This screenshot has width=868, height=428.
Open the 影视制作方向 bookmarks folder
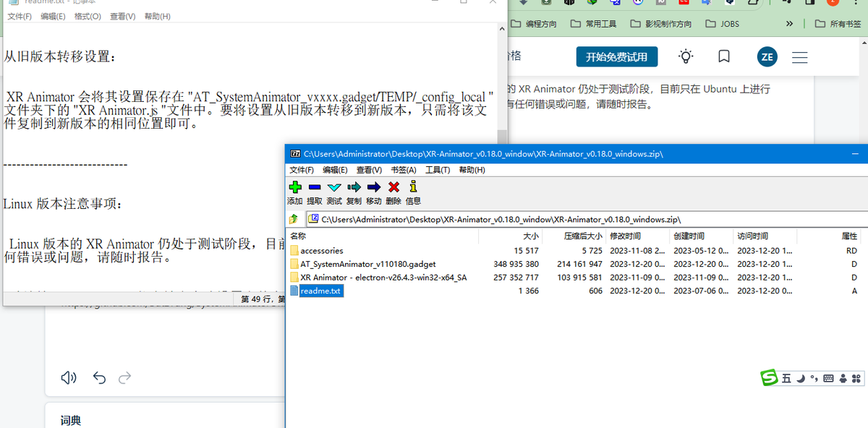point(661,24)
